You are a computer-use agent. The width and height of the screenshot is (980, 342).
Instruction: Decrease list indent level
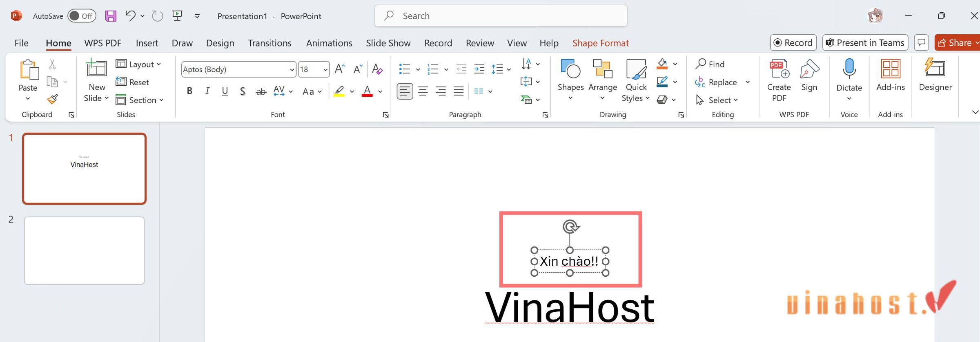click(x=461, y=69)
